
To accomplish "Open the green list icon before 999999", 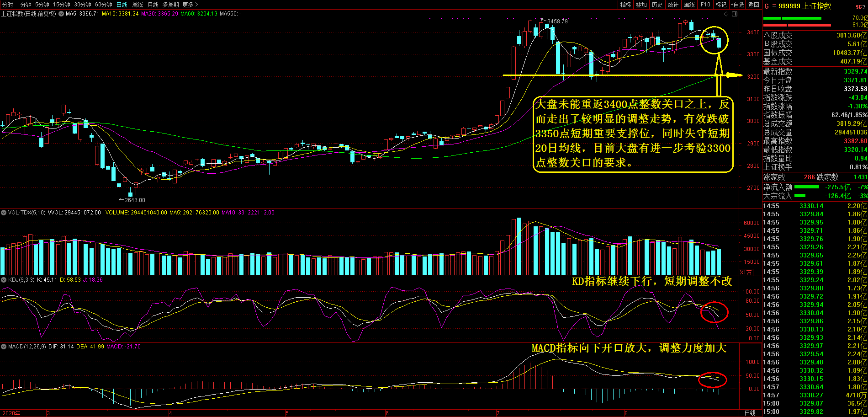I will [774, 6].
